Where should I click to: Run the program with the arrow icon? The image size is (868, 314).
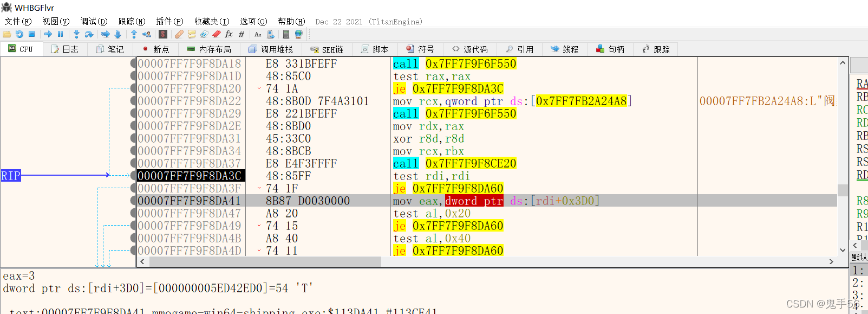(x=48, y=34)
